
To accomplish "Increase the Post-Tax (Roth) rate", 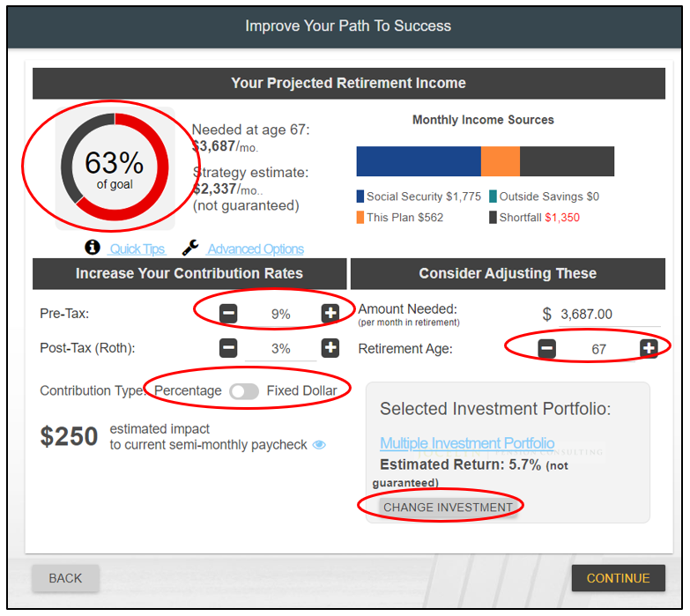I will click(x=330, y=348).
